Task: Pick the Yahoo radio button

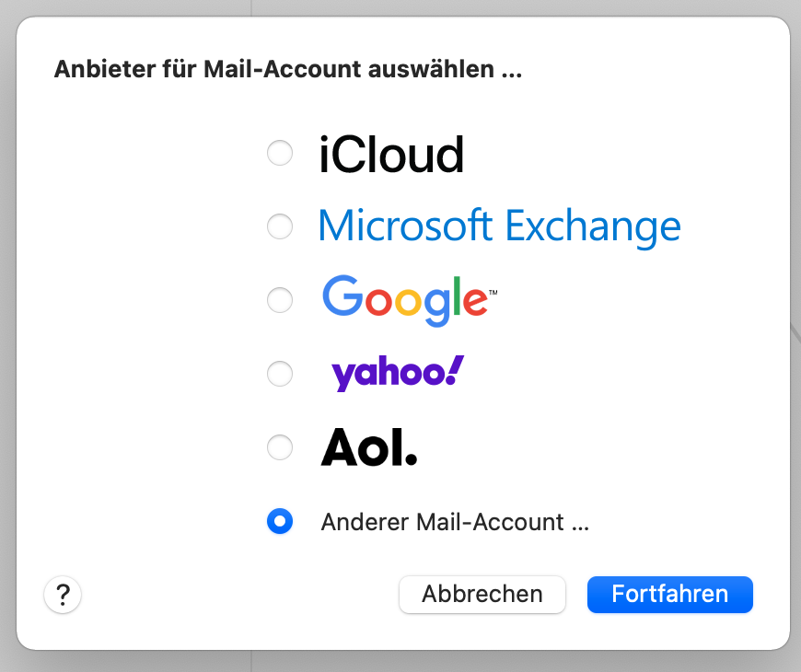Action: click(280, 374)
